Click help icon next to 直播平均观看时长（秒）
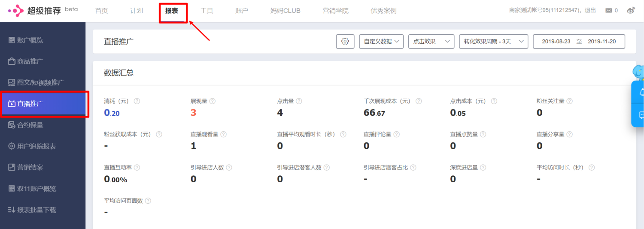644x229 pixels. (343, 134)
